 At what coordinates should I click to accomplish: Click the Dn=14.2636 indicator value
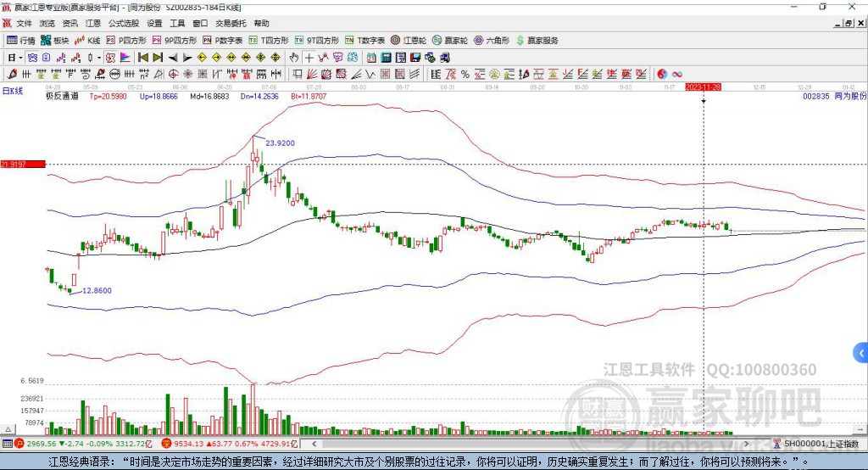pos(259,96)
